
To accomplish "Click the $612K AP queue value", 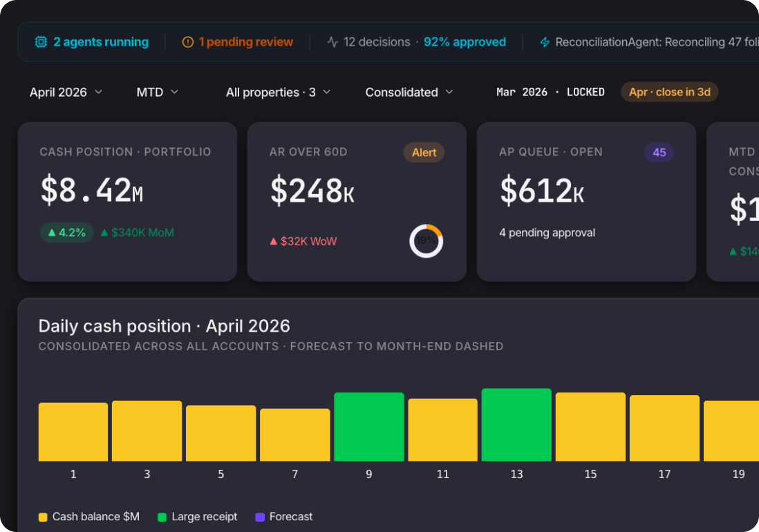I will click(x=542, y=191).
